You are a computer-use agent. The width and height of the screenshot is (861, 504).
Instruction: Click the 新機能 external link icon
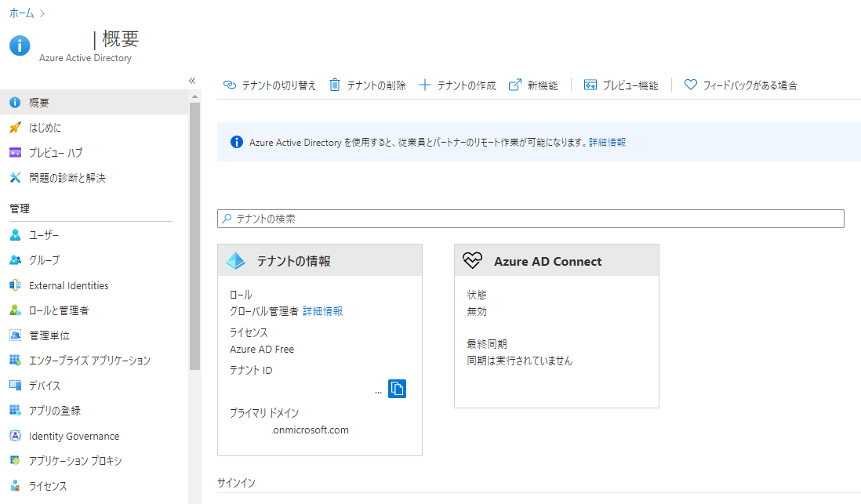(x=514, y=85)
